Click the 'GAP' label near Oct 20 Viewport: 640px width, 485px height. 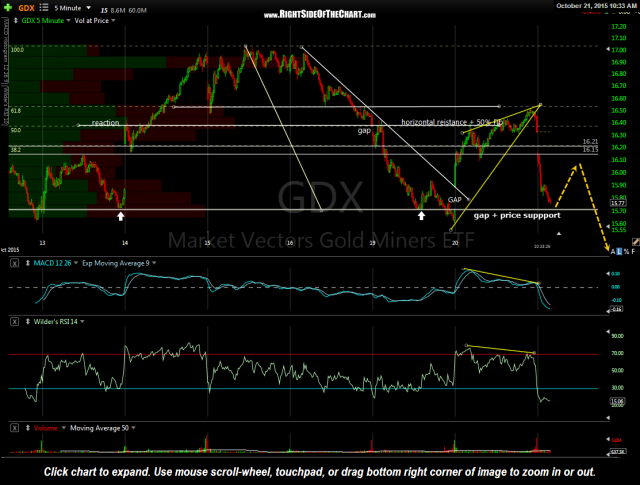click(454, 200)
